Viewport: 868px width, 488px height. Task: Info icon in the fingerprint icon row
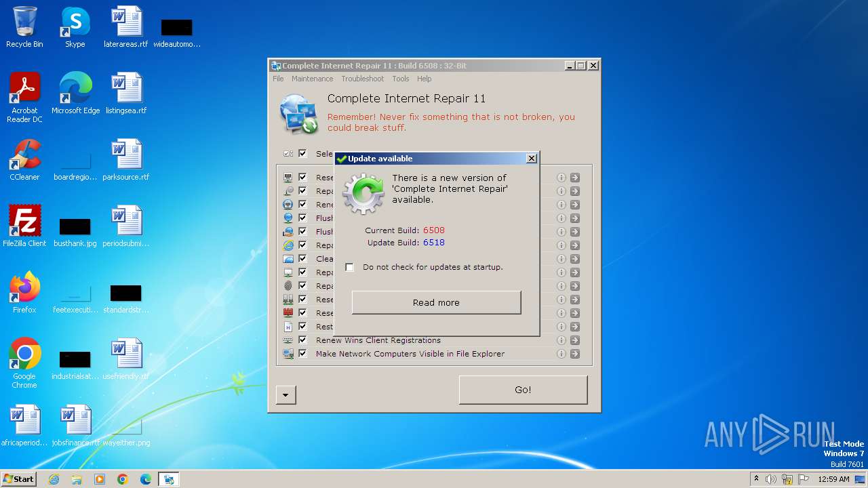[x=561, y=286]
